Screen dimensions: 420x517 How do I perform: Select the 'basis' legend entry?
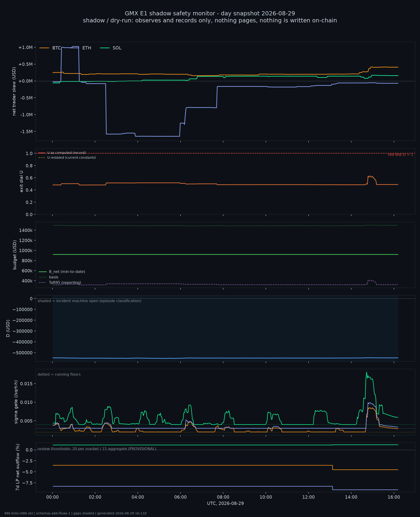tap(49, 277)
